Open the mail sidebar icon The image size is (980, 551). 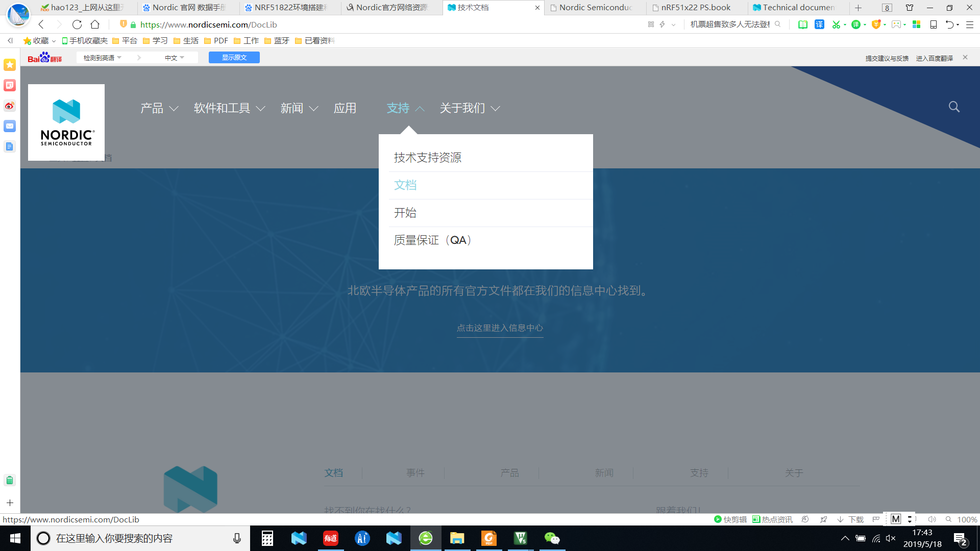(x=10, y=126)
